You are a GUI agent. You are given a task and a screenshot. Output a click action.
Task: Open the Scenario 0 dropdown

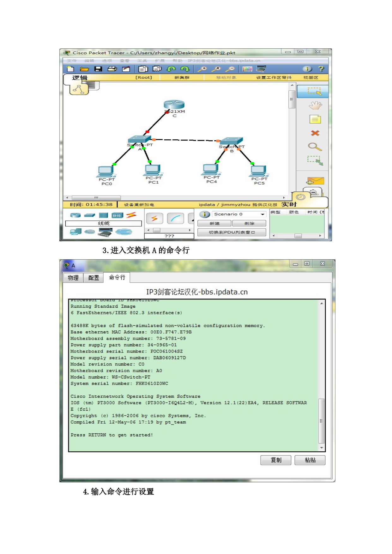click(239, 214)
